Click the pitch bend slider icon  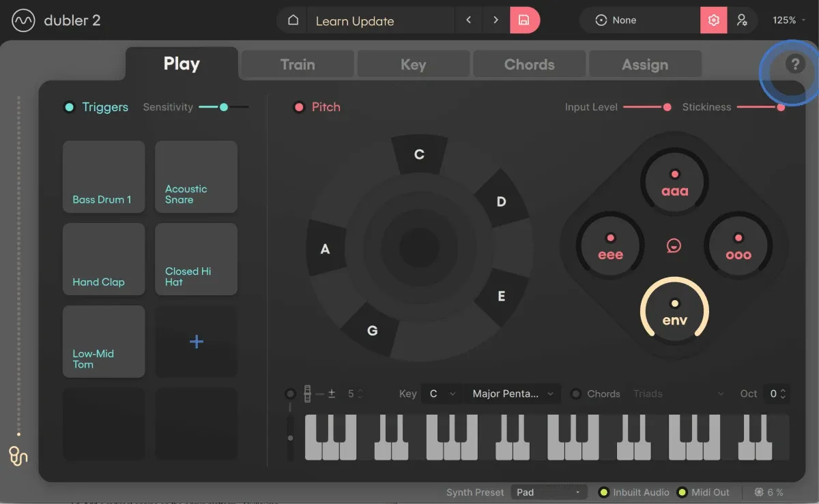pyautogui.click(x=308, y=394)
